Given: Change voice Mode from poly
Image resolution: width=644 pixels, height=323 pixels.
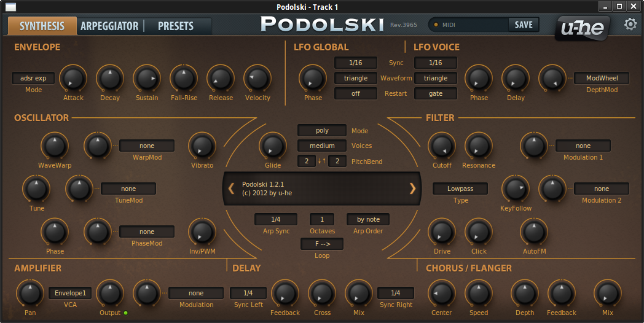Looking at the screenshot, I should (x=322, y=131).
